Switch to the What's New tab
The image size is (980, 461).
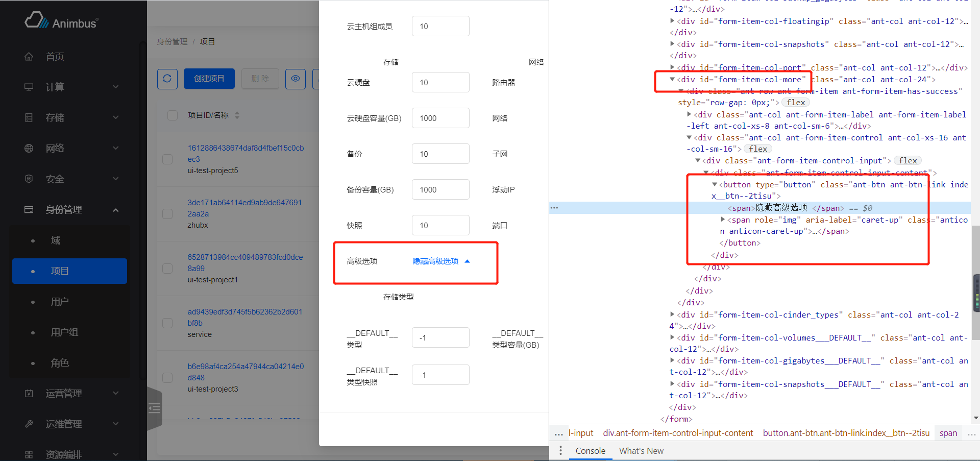(641, 451)
